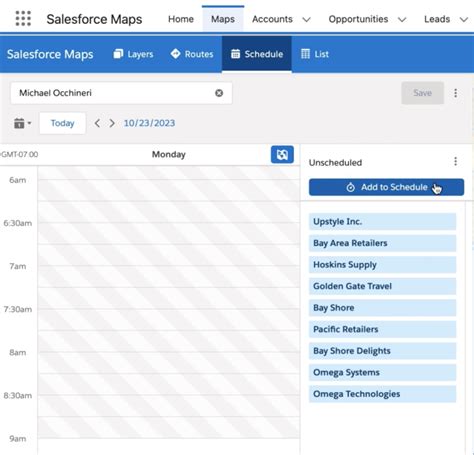The width and height of the screenshot is (474, 455).
Task: Switch to the List tab
Action: point(315,54)
